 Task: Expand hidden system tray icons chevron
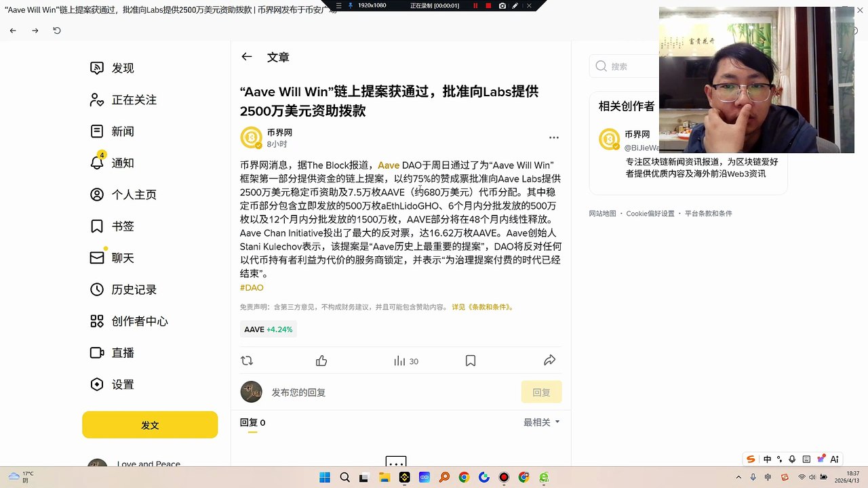[x=740, y=477]
